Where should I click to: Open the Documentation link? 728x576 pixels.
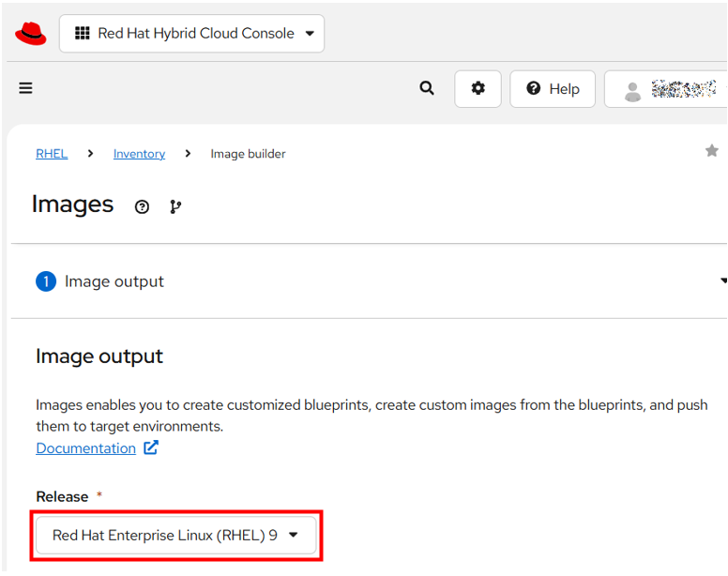(x=85, y=448)
